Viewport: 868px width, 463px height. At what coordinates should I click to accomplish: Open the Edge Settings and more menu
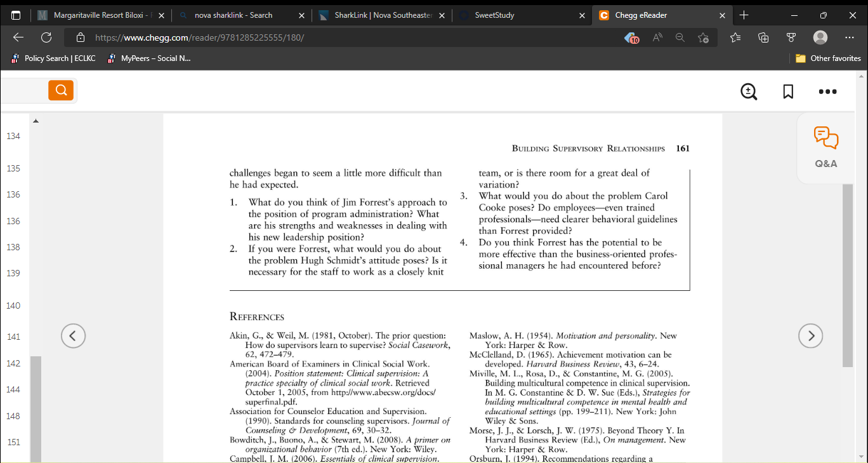pyautogui.click(x=850, y=37)
